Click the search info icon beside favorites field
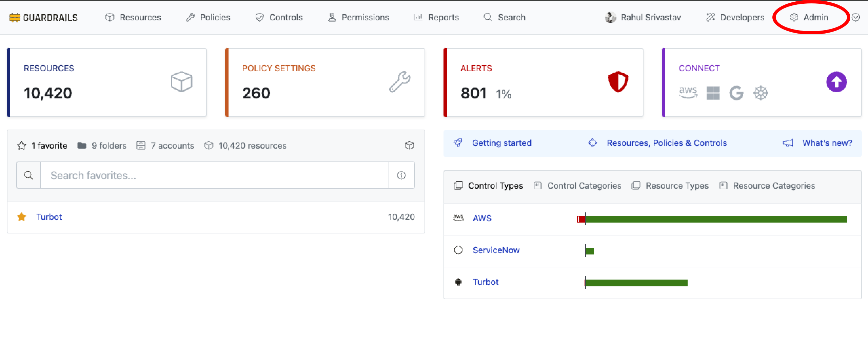868x361 pixels. [x=401, y=175]
